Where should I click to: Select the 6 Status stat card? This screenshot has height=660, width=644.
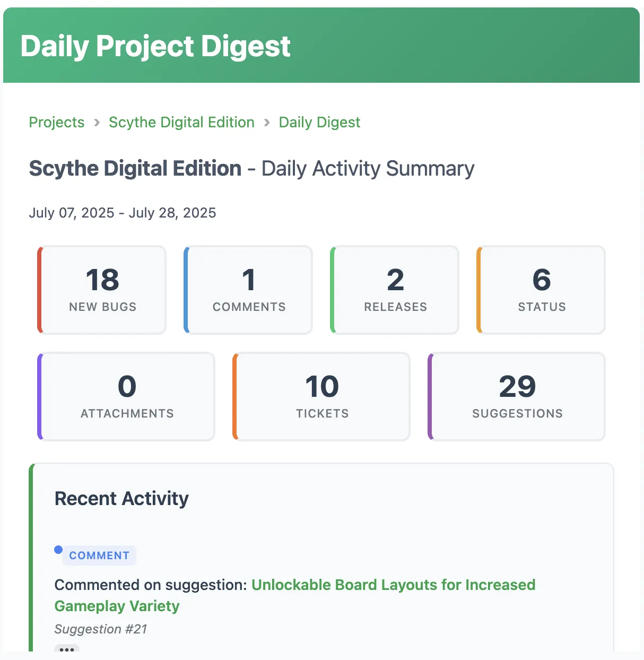(x=541, y=290)
